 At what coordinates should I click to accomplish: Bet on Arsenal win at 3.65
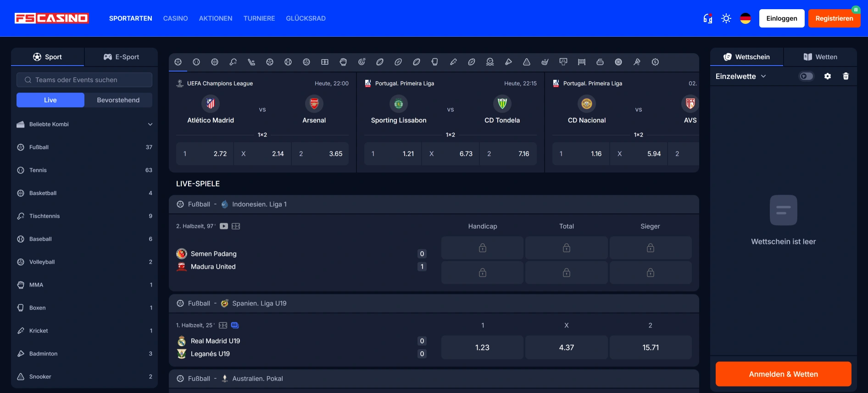(x=320, y=154)
